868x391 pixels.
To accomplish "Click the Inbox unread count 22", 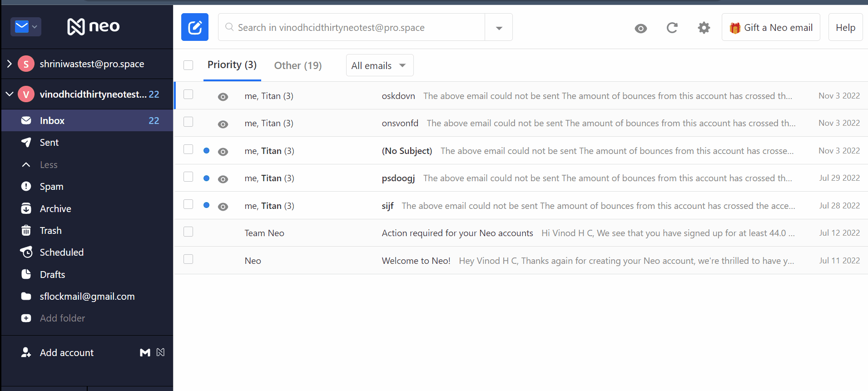I will pyautogui.click(x=154, y=120).
